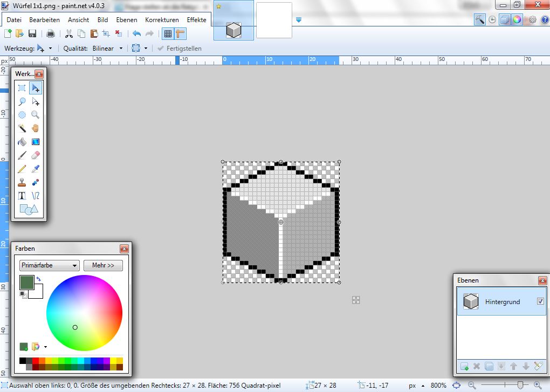The height and width of the screenshot is (392, 550).
Task: Toggle visibility of the Hintergrund layer
Action: coord(540,302)
